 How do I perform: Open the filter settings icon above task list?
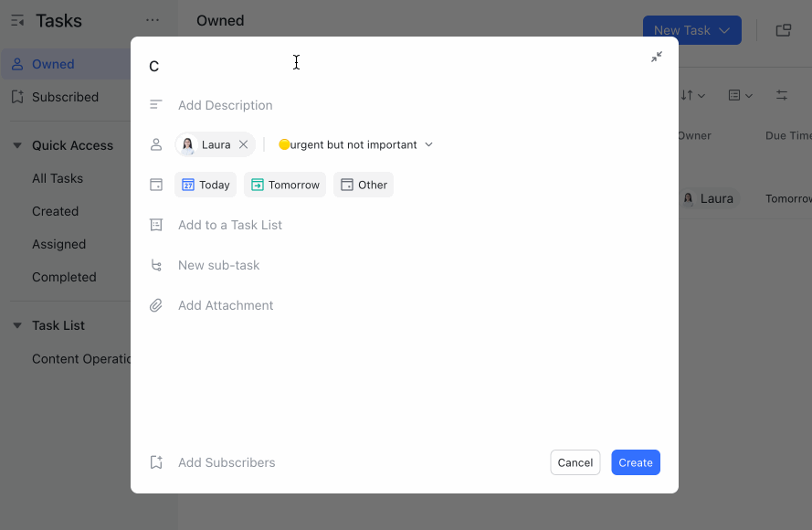[783, 94]
